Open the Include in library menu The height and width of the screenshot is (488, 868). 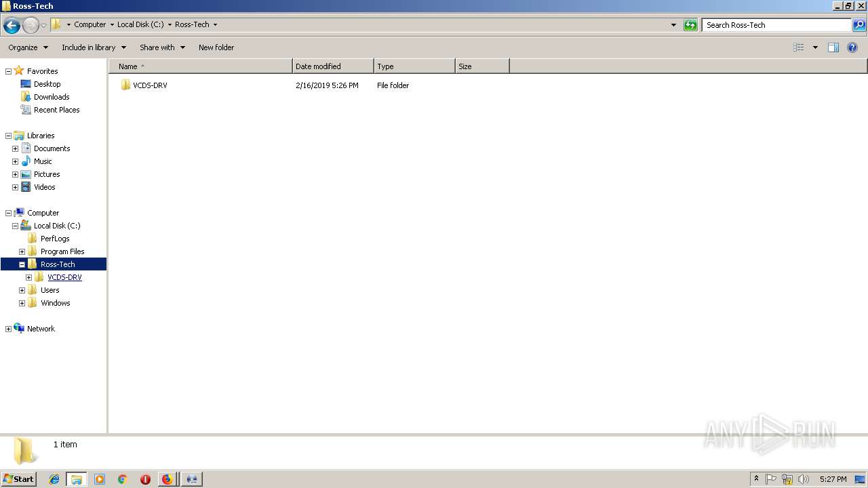94,47
